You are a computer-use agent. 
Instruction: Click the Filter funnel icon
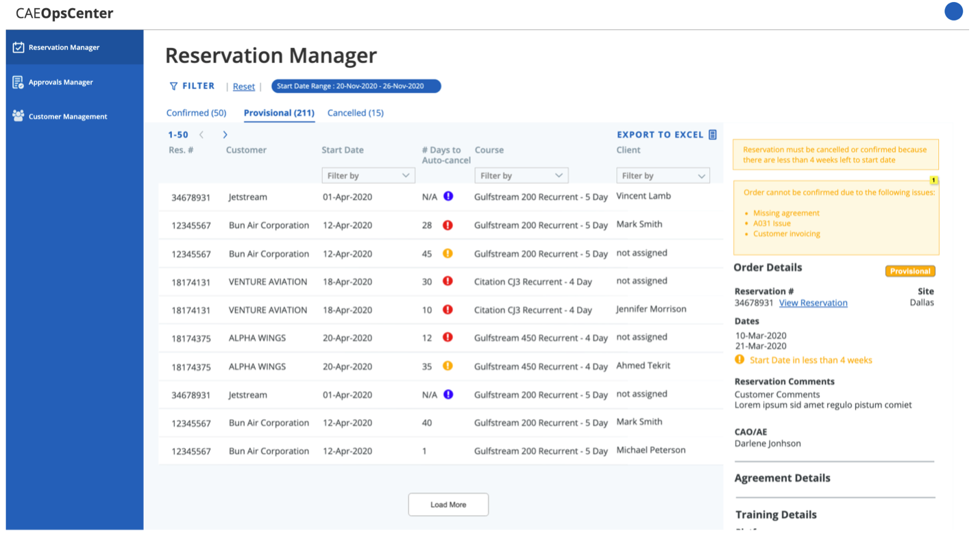click(173, 86)
